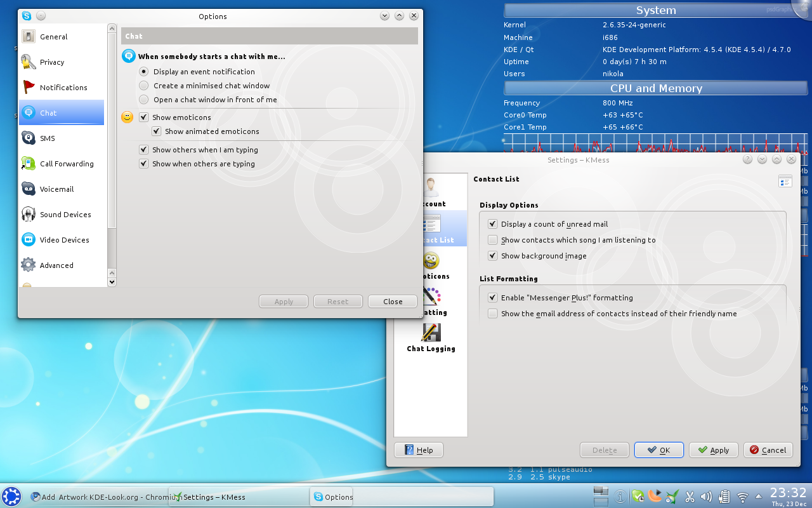Switch to Settings – KMess taskbar entry

(x=239, y=497)
